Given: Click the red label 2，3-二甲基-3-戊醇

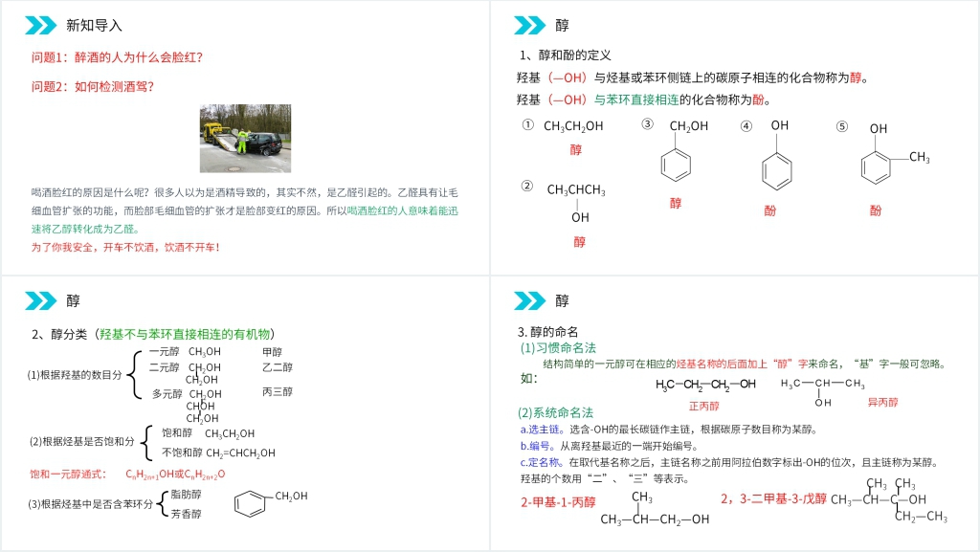Looking at the screenshot, I should (x=773, y=499).
